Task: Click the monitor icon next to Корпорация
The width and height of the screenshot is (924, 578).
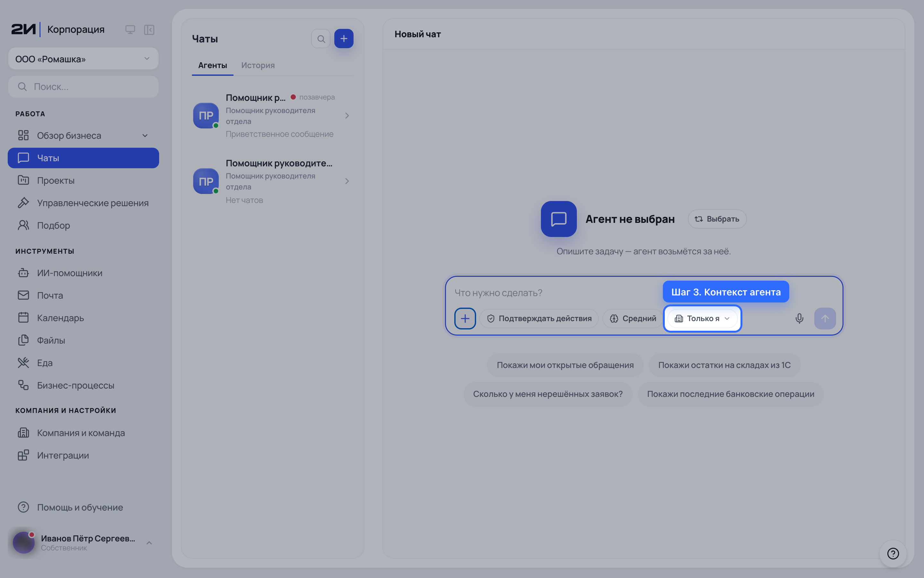Action: click(130, 30)
